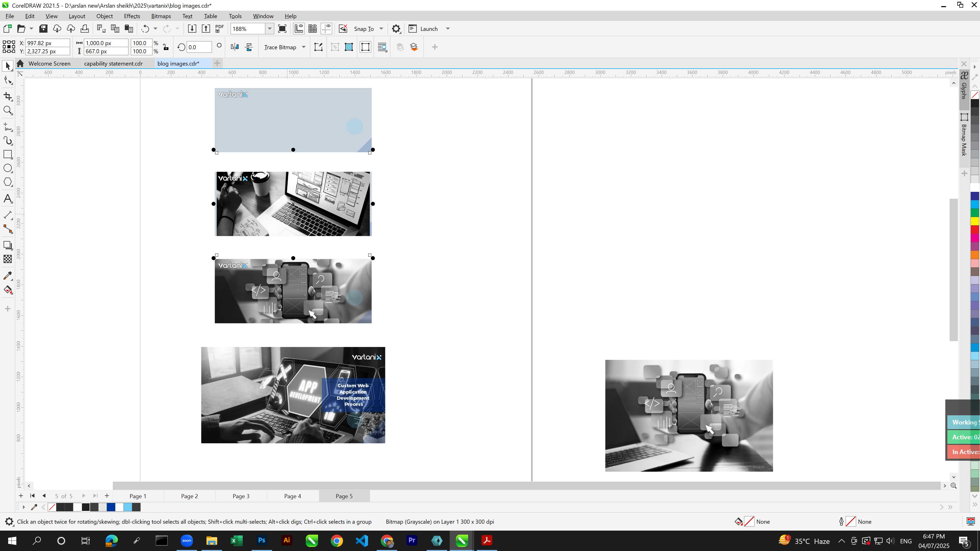Click the Edit Bitmap icon
This screenshot has width=980, height=551.
[318, 47]
